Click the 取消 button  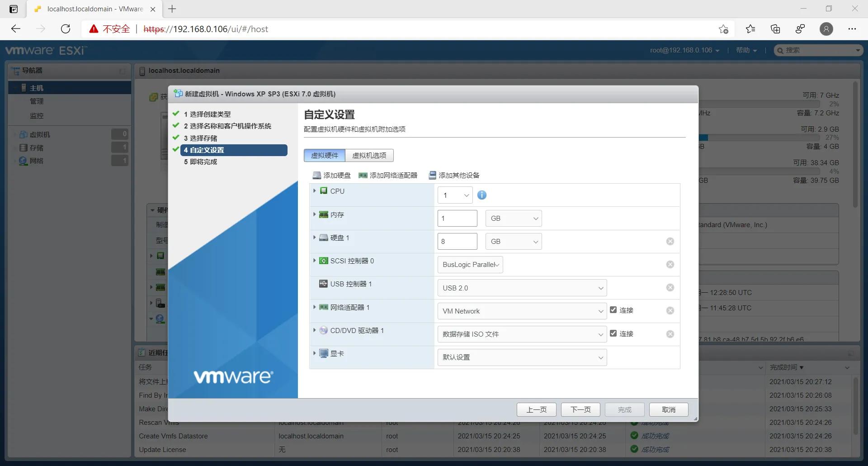coord(669,409)
